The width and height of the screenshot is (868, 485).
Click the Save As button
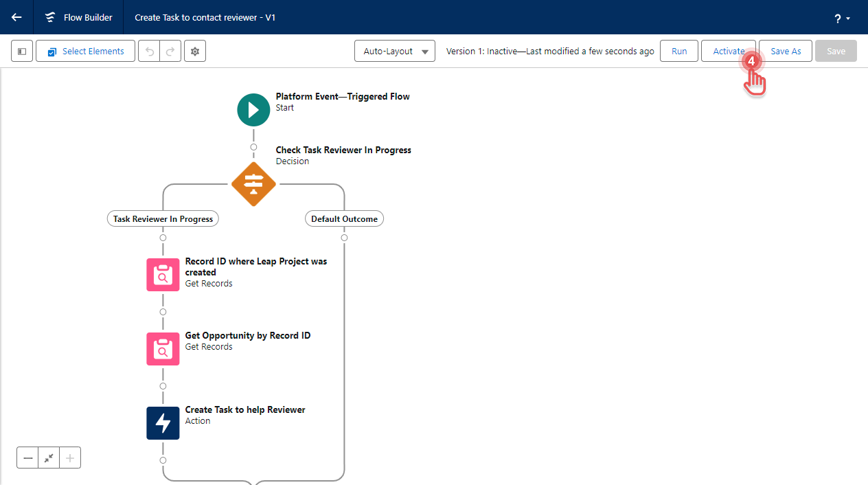pos(786,52)
